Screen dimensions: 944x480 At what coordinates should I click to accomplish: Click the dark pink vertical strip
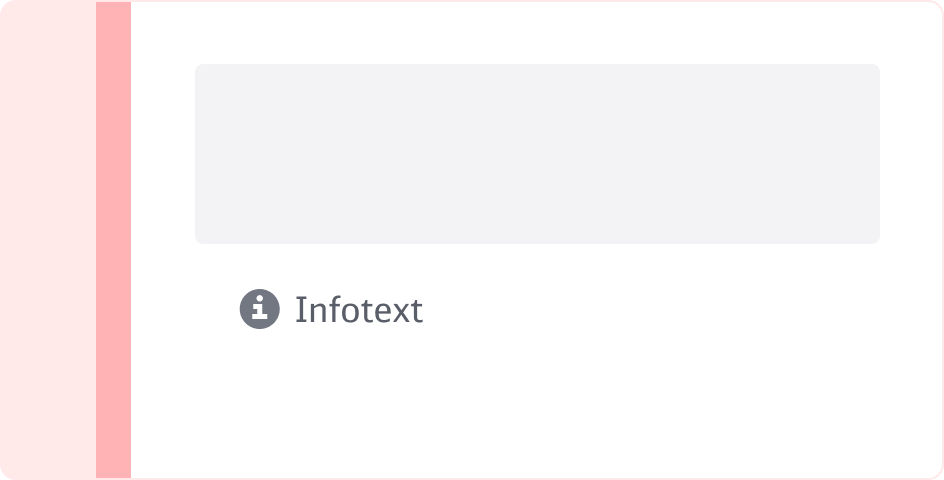(x=113, y=240)
